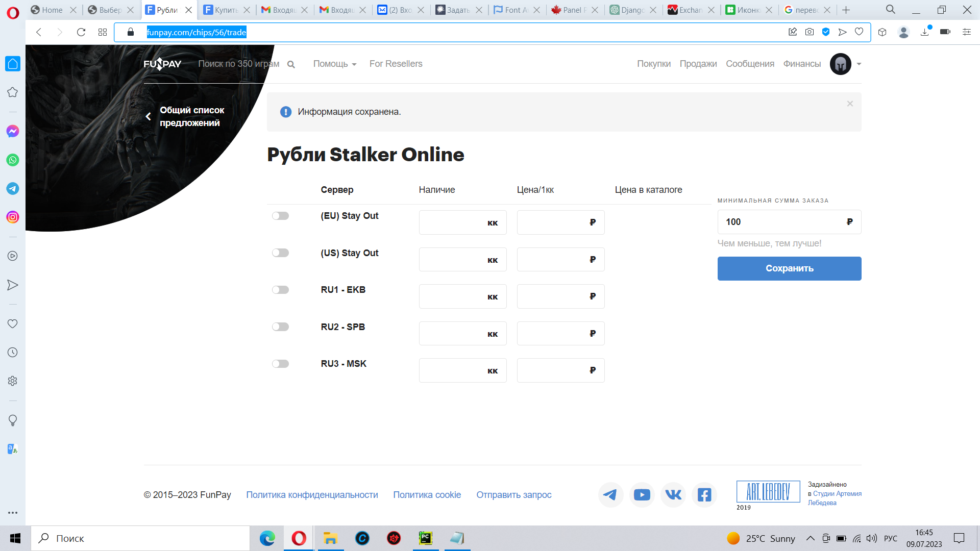This screenshot has height=551, width=980.
Task: Open the Speed Dial grid icon
Action: [102, 32]
